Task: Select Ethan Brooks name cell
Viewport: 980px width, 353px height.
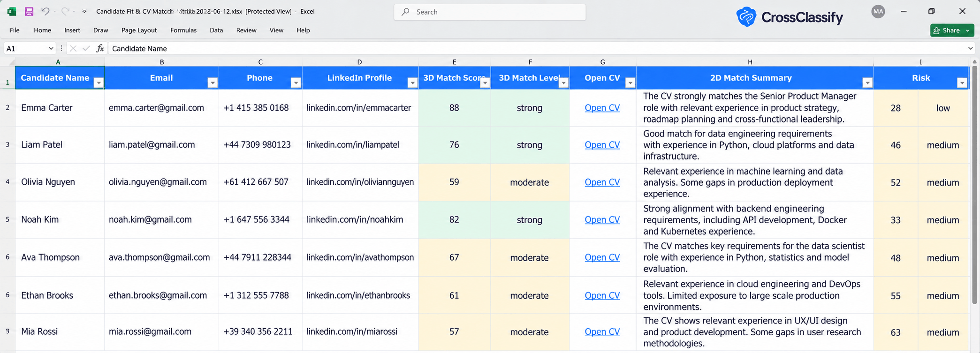Action: coord(60,295)
